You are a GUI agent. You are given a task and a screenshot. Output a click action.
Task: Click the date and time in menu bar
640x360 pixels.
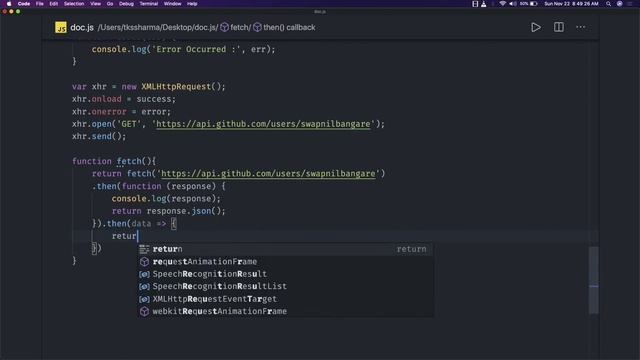(571, 4)
